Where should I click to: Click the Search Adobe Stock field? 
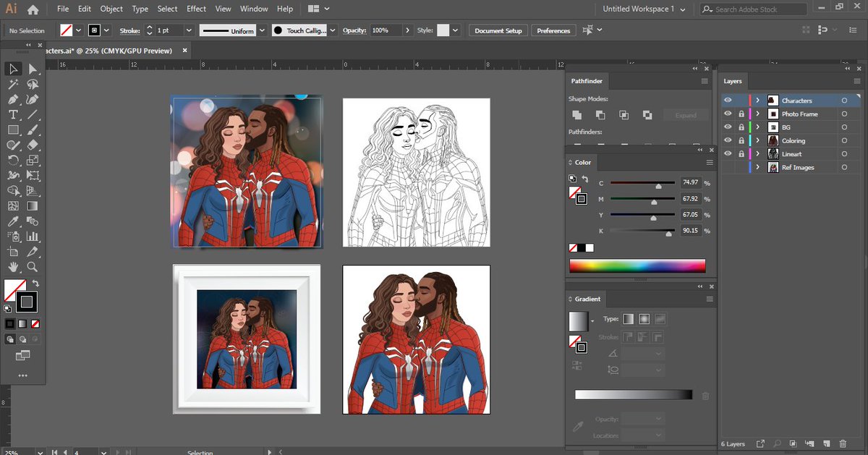pos(752,9)
